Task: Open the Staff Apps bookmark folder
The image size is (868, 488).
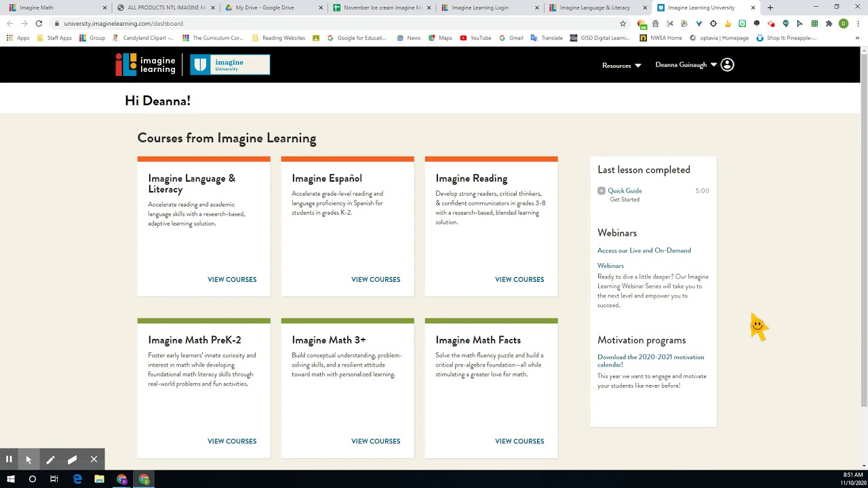Action: pos(54,38)
